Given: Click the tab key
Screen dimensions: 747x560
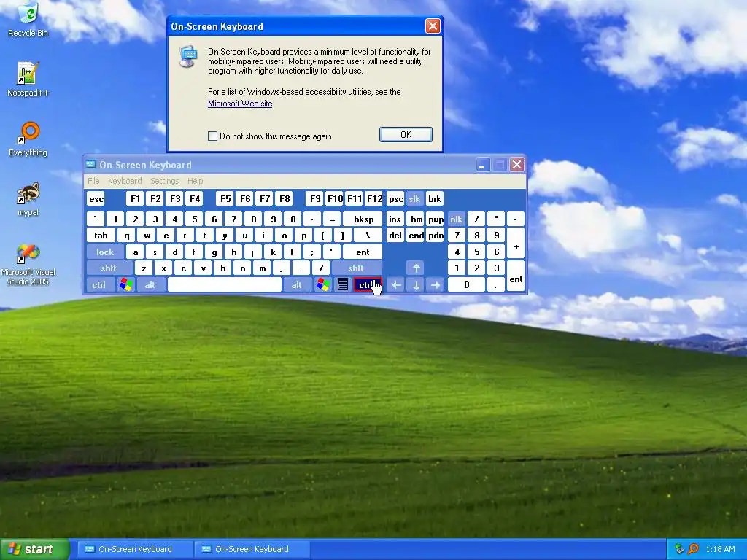Looking at the screenshot, I should tap(101, 236).
